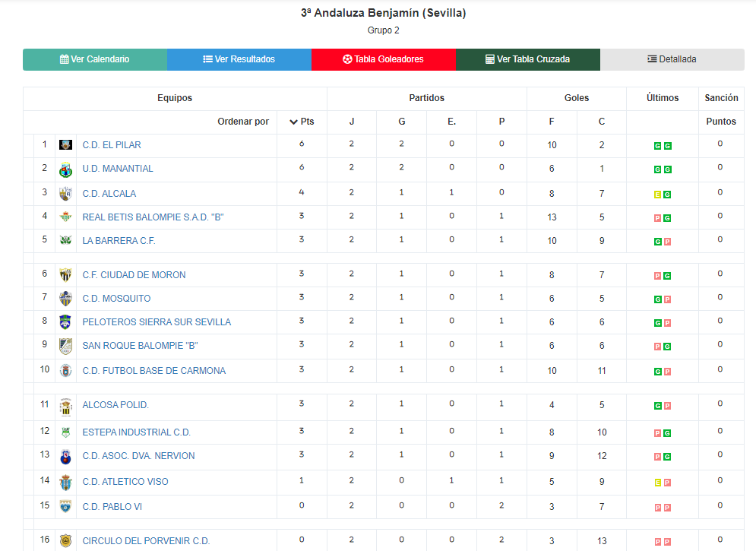Click the E. column header
The width and height of the screenshot is (756, 551).
click(x=452, y=122)
